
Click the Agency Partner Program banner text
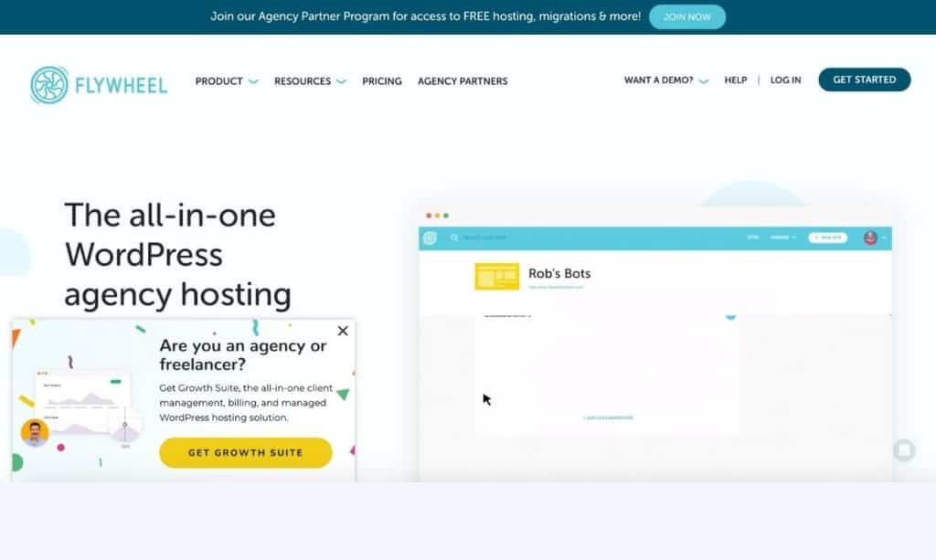(x=426, y=16)
